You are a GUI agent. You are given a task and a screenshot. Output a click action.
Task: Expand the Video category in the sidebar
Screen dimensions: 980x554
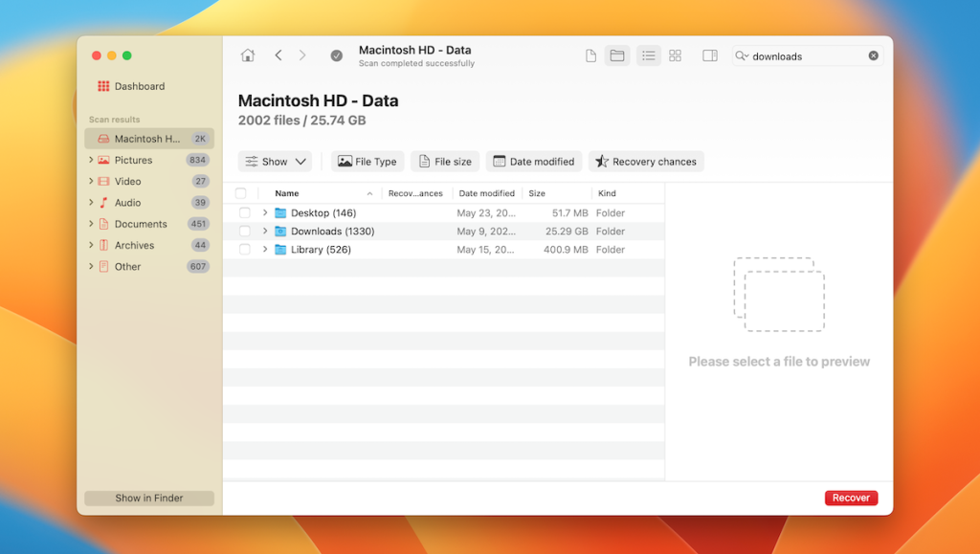click(x=92, y=181)
